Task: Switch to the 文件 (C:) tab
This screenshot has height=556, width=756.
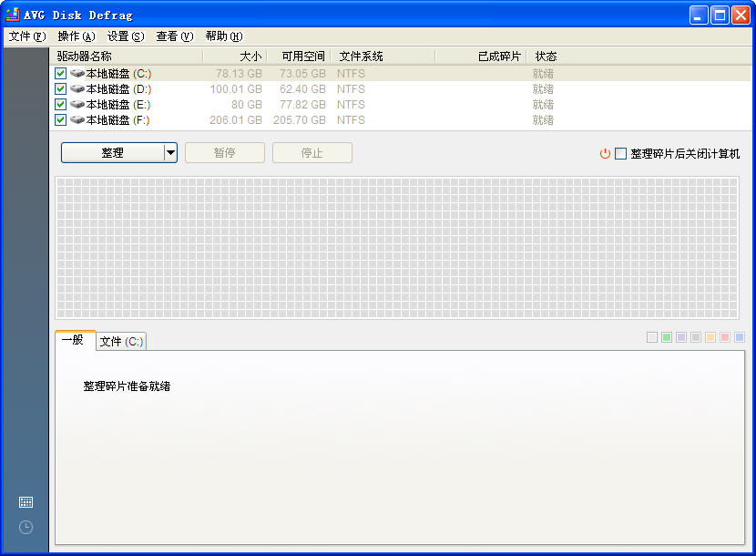Action: click(121, 341)
